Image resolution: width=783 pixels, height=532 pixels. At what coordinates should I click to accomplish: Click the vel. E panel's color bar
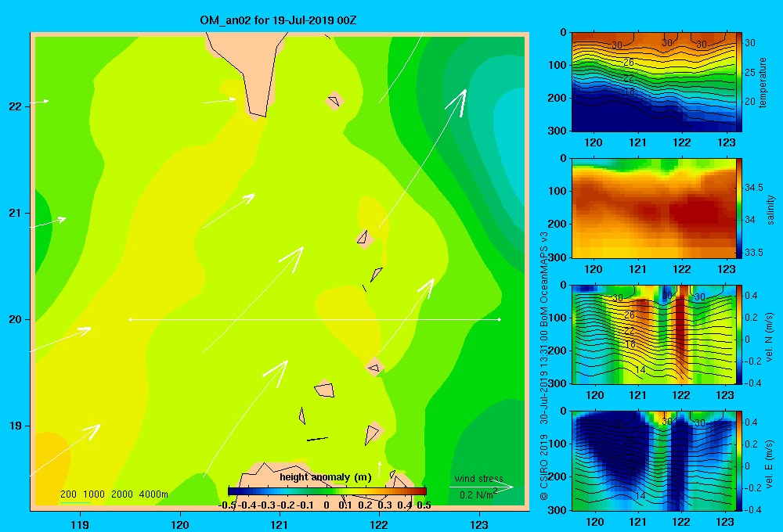[x=739, y=461]
